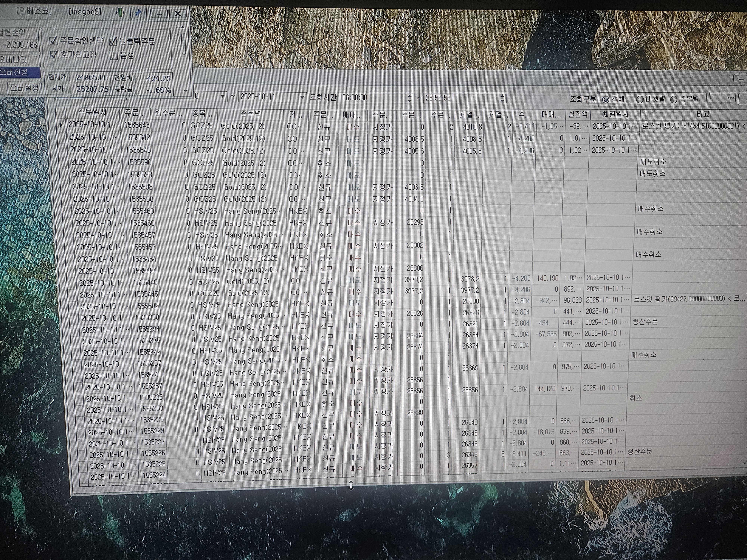
Task: Toggle the blue pin icon
Action: pyautogui.click(x=138, y=13)
